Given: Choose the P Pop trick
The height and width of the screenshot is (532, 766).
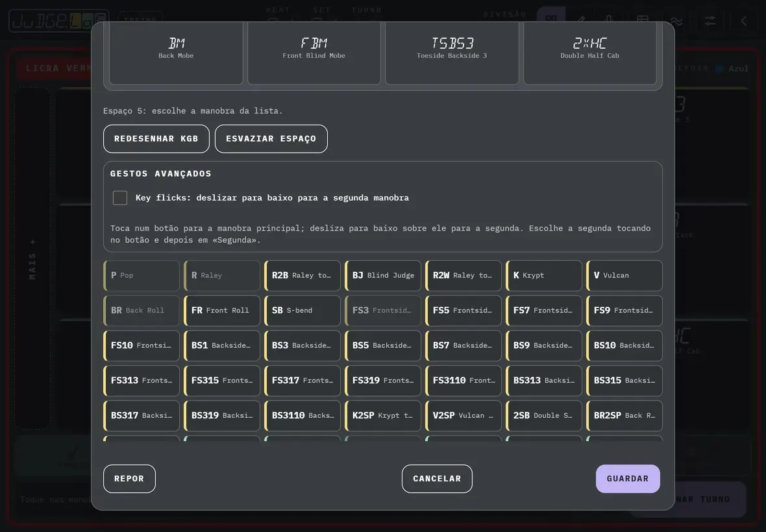Looking at the screenshot, I should pyautogui.click(x=142, y=275).
